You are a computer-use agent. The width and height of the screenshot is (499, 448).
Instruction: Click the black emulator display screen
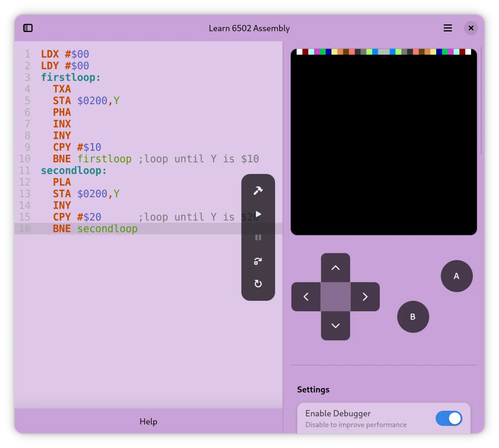point(383,142)
